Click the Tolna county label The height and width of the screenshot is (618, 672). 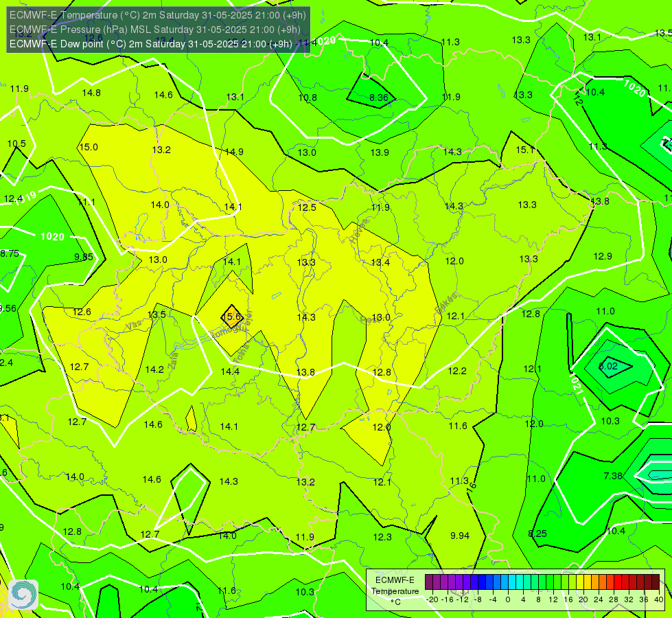[x=242, y=353]
